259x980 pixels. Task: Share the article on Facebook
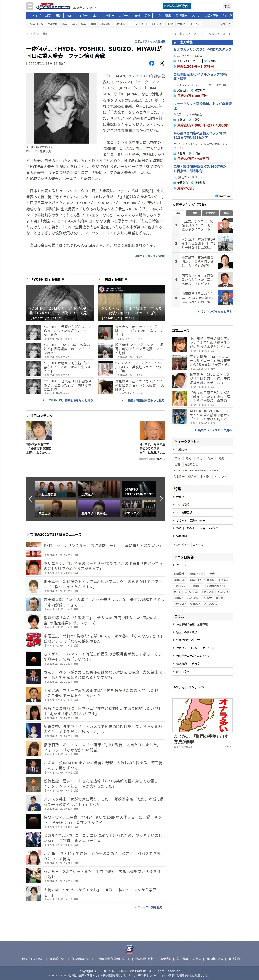click(x=152, y=63)
